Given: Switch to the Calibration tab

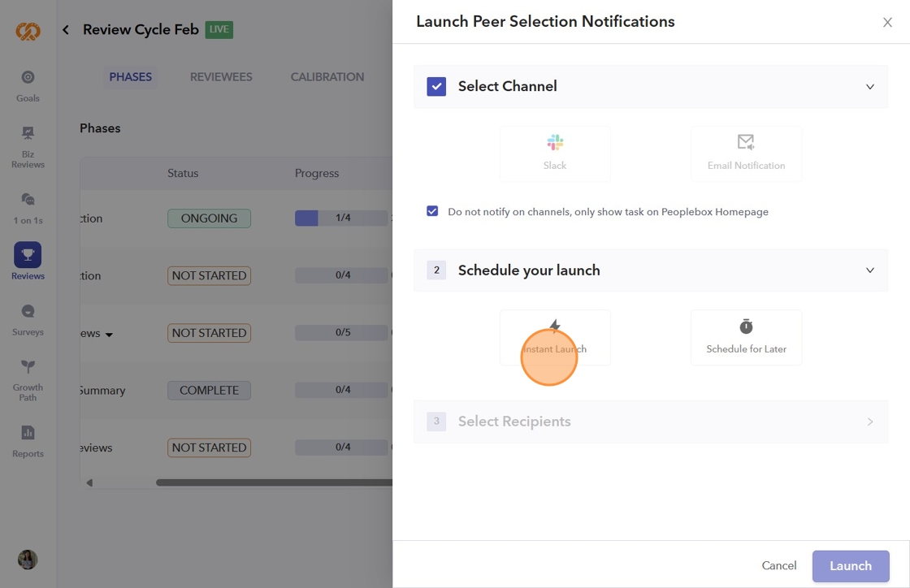Looking at the screenshot, I should (x=327, y=77).
